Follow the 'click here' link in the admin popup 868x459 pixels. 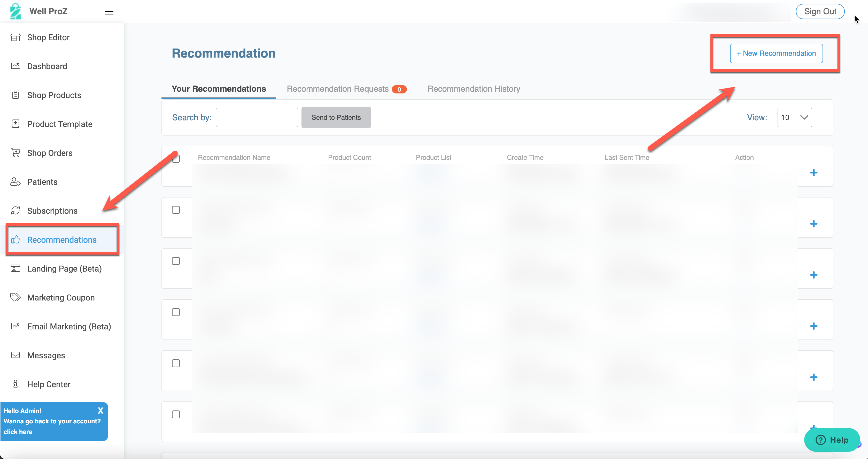[x=18, y=432]
